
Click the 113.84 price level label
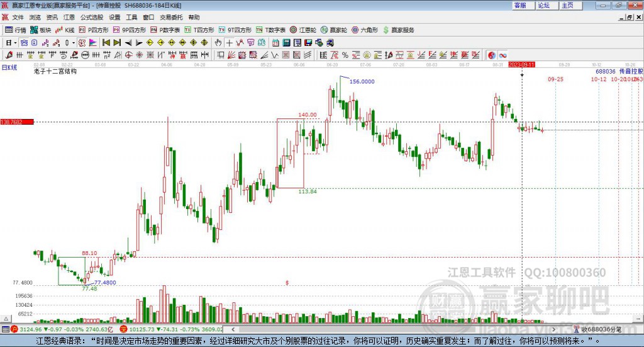click(x=308, y=191)
